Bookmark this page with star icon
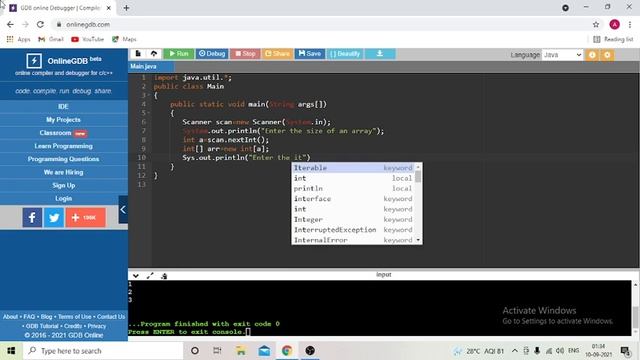 click(596, 24)
